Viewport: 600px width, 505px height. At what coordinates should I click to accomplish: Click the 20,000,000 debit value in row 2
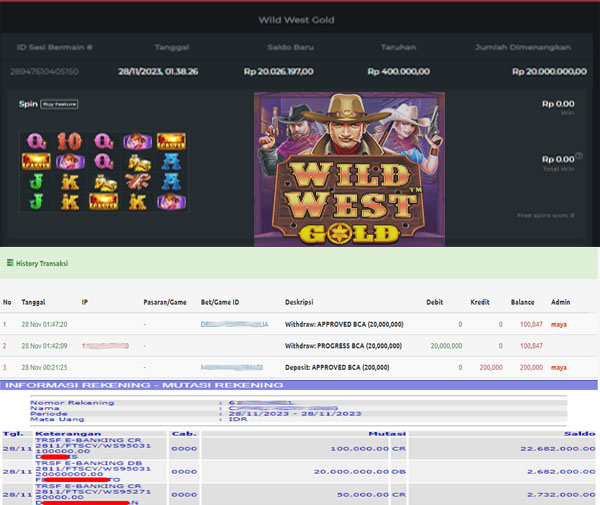[x=446, y=346]
